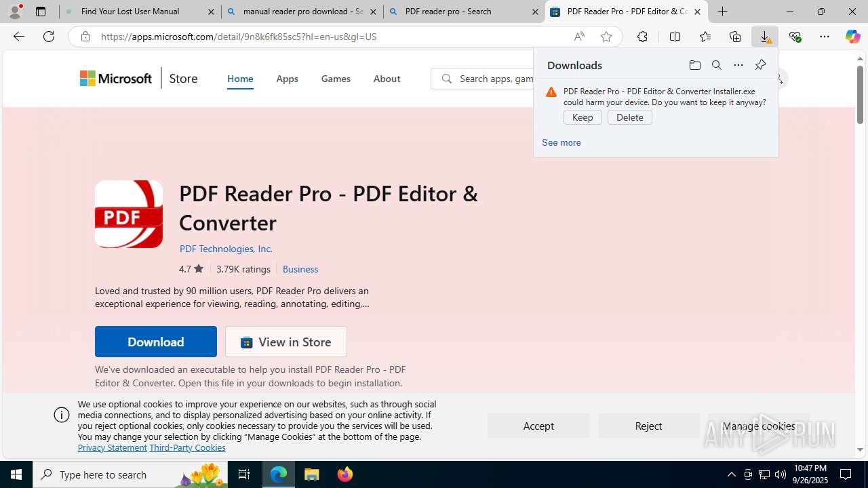
Task: Open Edge from taskbar
Action: point(279,474)
